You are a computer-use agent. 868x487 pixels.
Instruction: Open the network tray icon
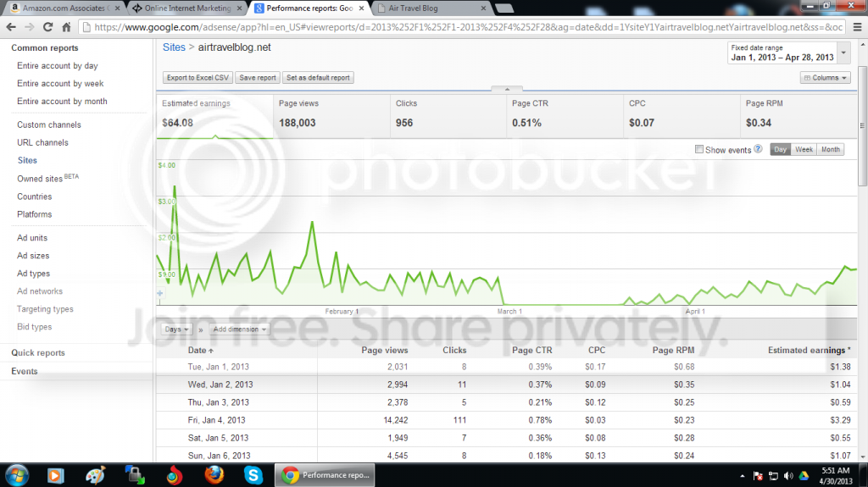click(x=773, y=476)
